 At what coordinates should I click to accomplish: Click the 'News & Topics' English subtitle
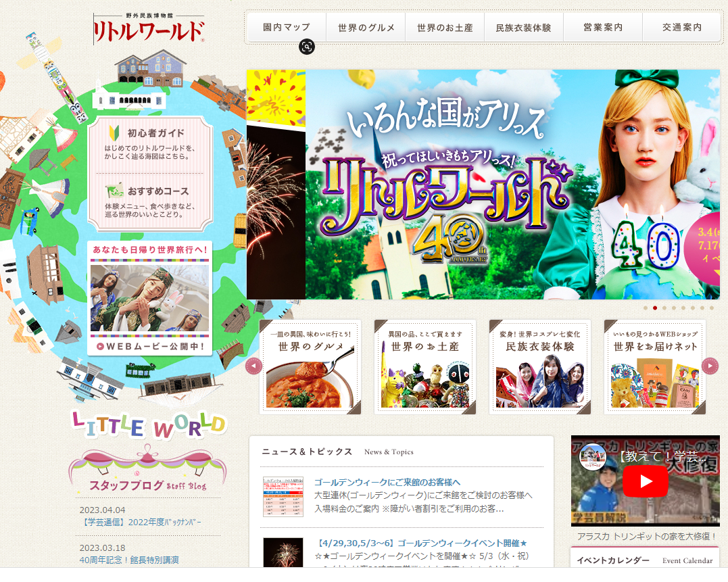point(389,452)
